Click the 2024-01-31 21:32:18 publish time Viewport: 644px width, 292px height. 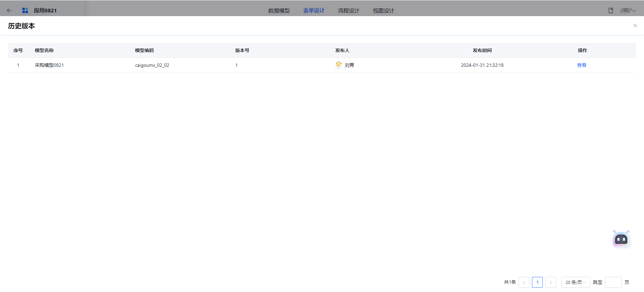(482, 65)
